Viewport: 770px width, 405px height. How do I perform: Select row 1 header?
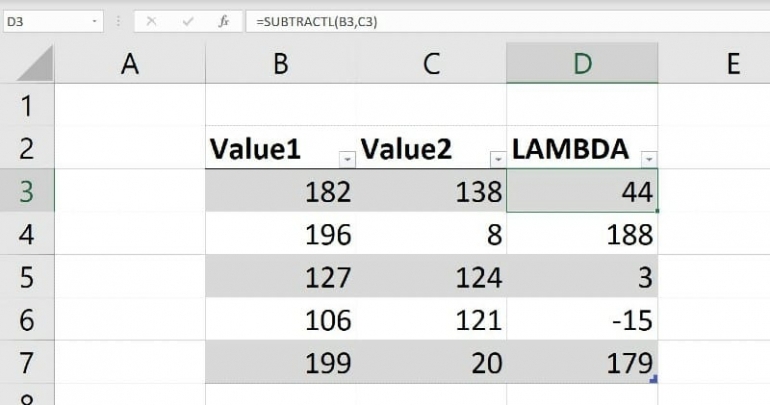[x=27, y=105]
